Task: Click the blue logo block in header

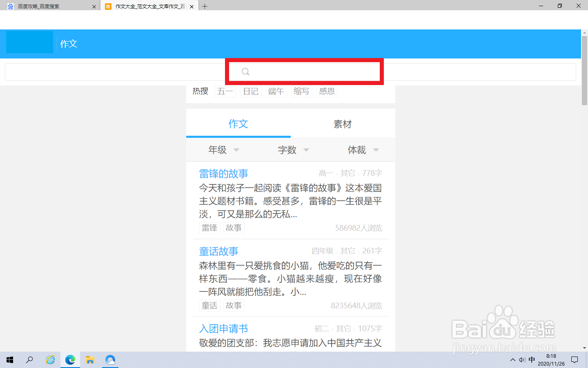Action: point(29,42)
